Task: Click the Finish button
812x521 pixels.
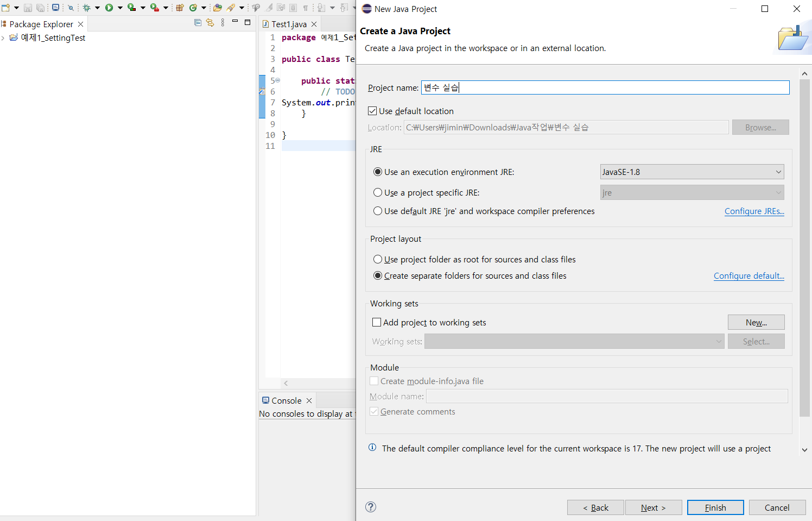Action: click(715, 507)
